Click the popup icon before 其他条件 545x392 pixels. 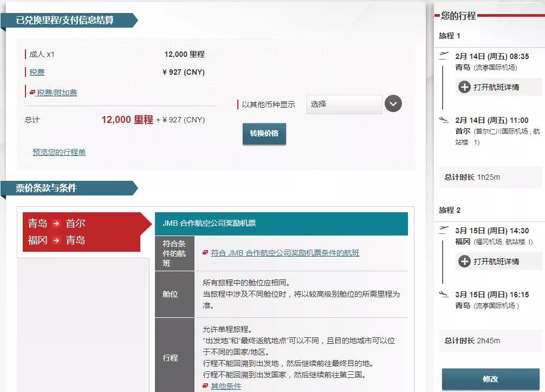click(x=205, y=386)
